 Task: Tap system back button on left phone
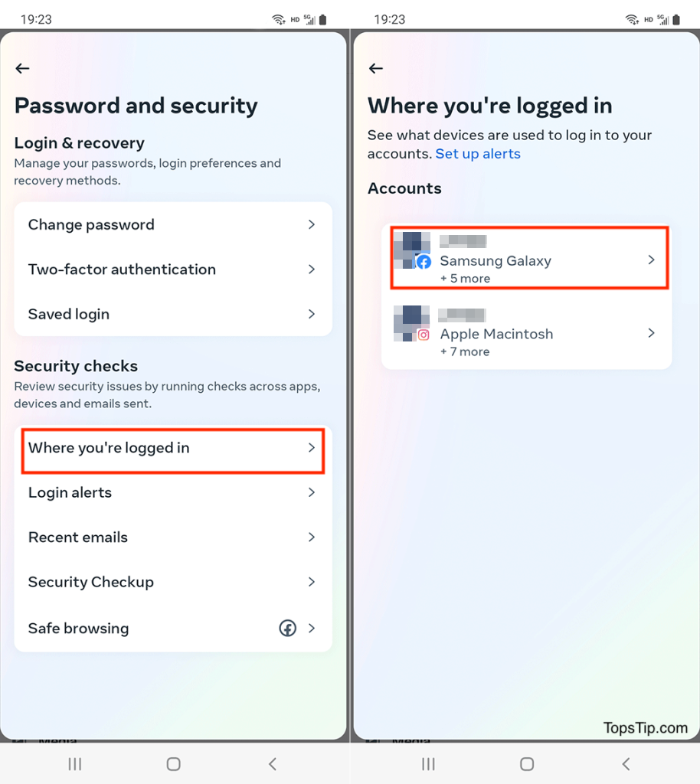273,764
